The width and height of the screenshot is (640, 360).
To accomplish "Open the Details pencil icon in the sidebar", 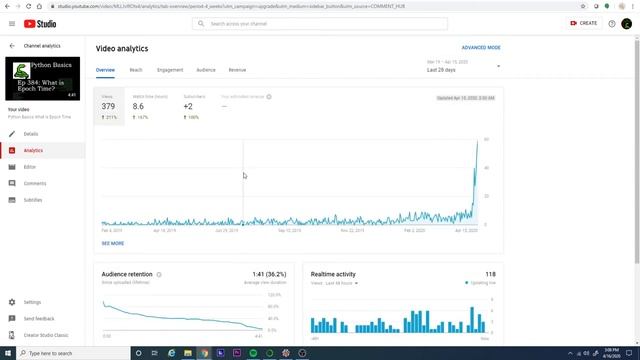I will coord(12,134).
